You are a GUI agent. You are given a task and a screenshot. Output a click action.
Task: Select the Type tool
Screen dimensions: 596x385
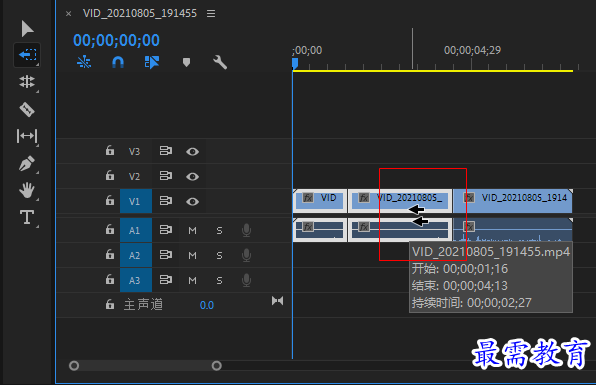[x=27, y=217]
